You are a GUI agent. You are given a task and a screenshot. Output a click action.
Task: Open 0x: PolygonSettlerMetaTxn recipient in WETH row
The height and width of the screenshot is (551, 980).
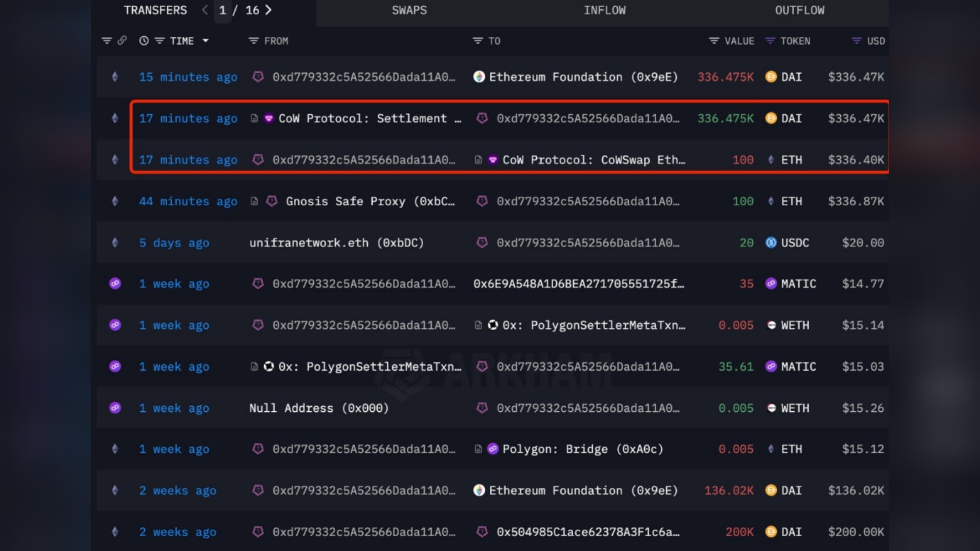coord(594,325)
